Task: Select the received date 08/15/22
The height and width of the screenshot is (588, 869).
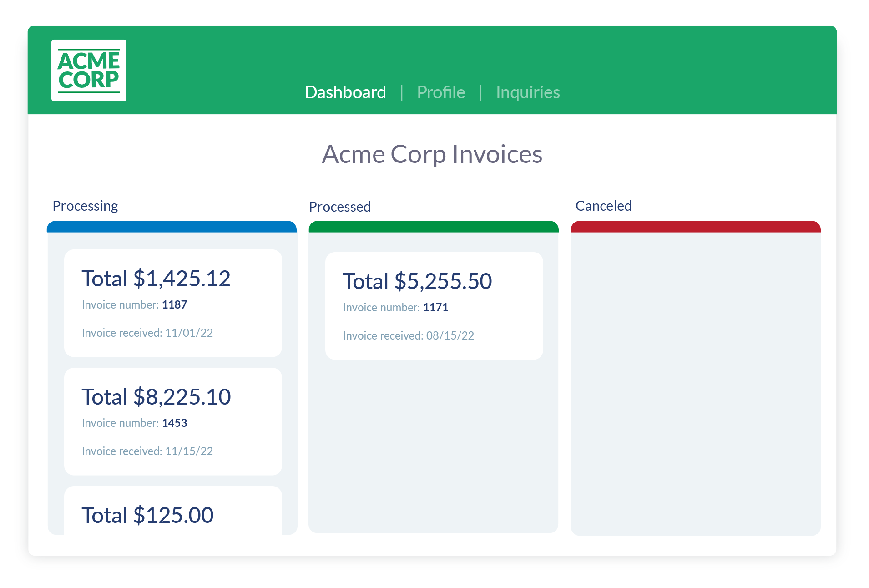Action: click(450, 336)
